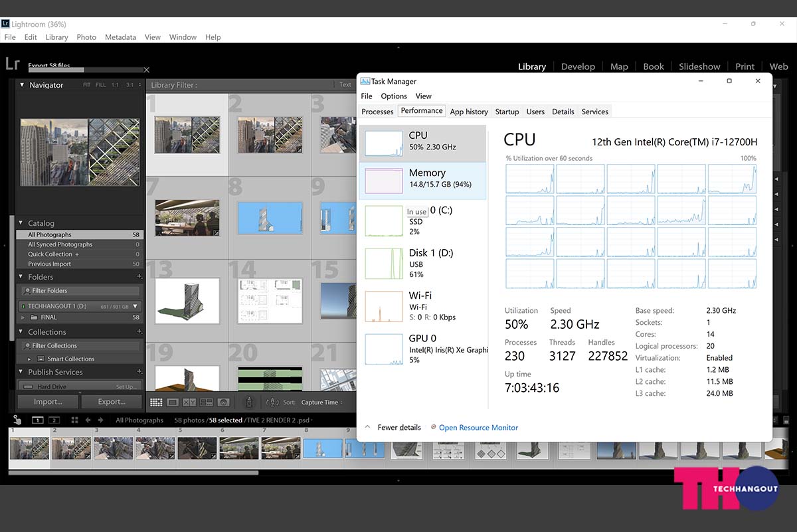Click the main window '1' display button
Image resolution: width=797 pixels, height=532 pixels.
38,420
